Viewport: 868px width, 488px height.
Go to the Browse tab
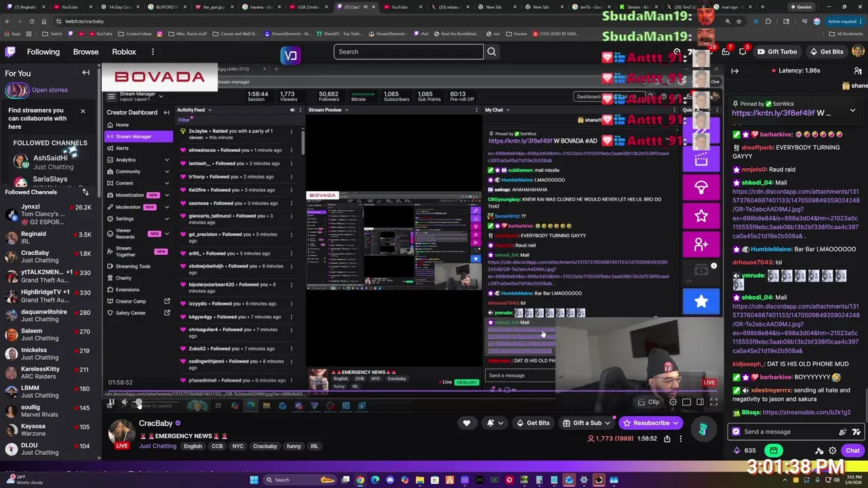click(x=85, y=52)
